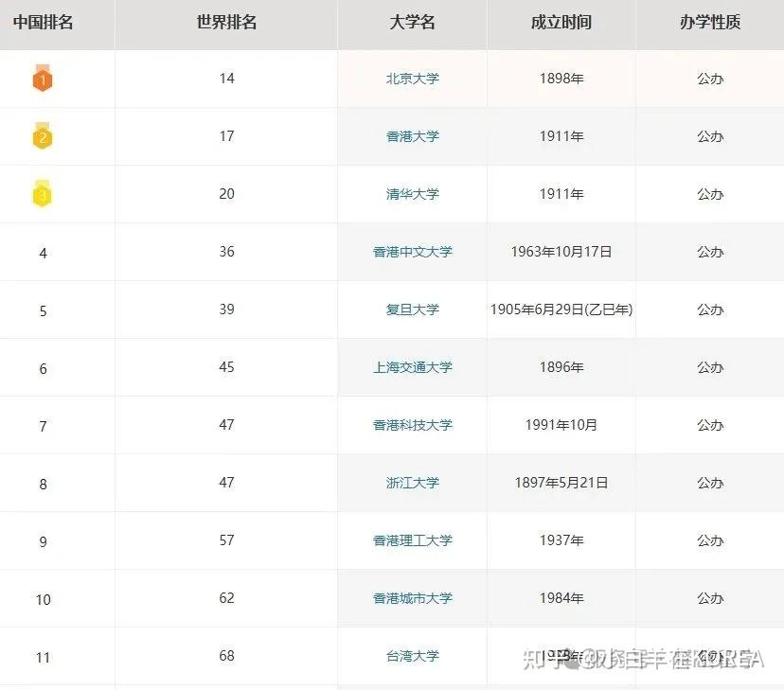Image resolution: width=784 pixels, height=690 pixels.
Task: Click the 办学性质 column header
Action: tap(710, 22)
